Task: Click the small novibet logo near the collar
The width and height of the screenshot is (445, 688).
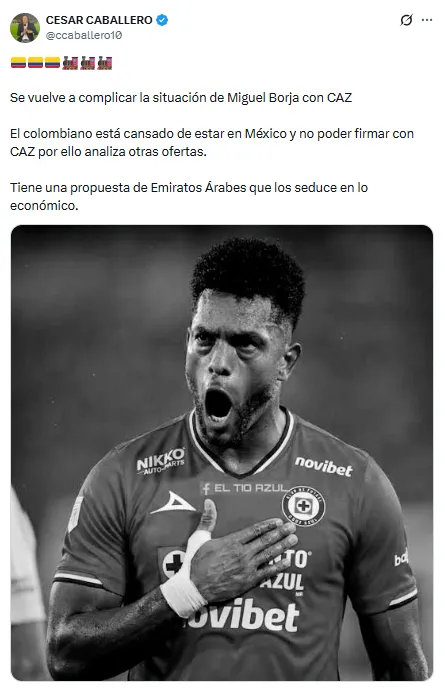Action: (x=323, y=467)
